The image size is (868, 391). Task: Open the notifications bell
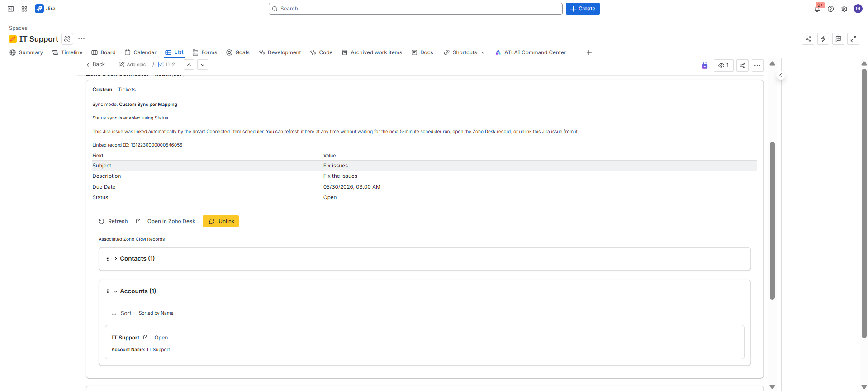(x=817, y=9)
